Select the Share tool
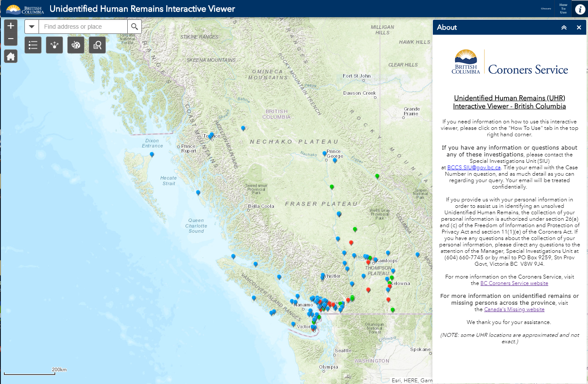Image resolution: width=588 pixels, height=384 pixels. coord(54,45)
